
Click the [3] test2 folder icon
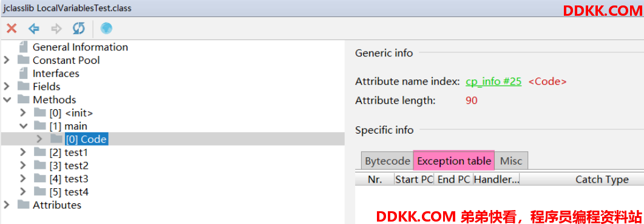40,166
